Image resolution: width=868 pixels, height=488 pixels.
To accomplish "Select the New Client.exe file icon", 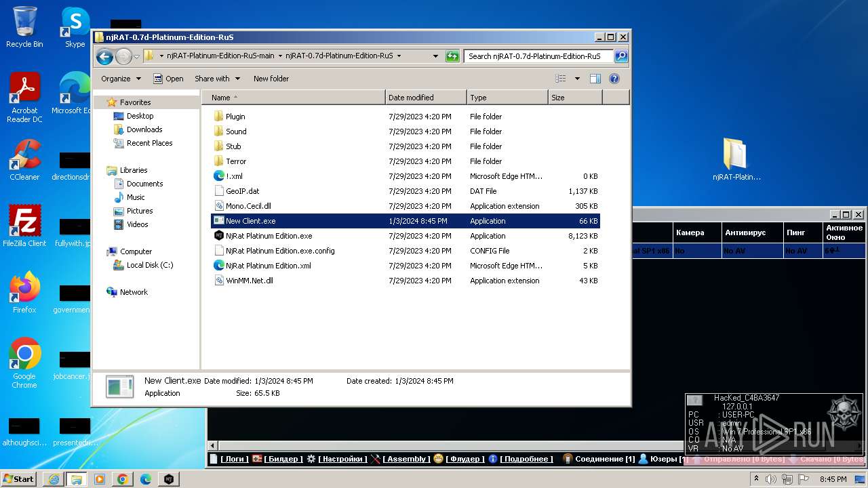I will [218, 221].
